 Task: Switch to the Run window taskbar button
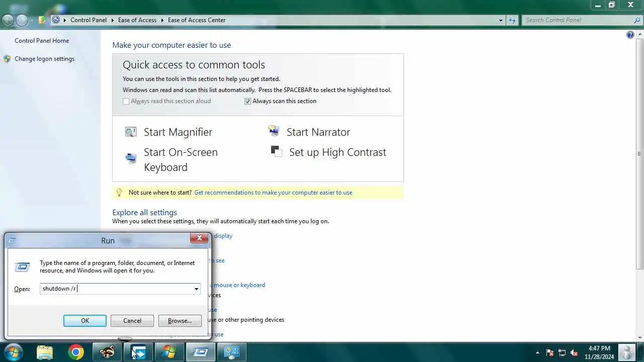coord(201,352)
